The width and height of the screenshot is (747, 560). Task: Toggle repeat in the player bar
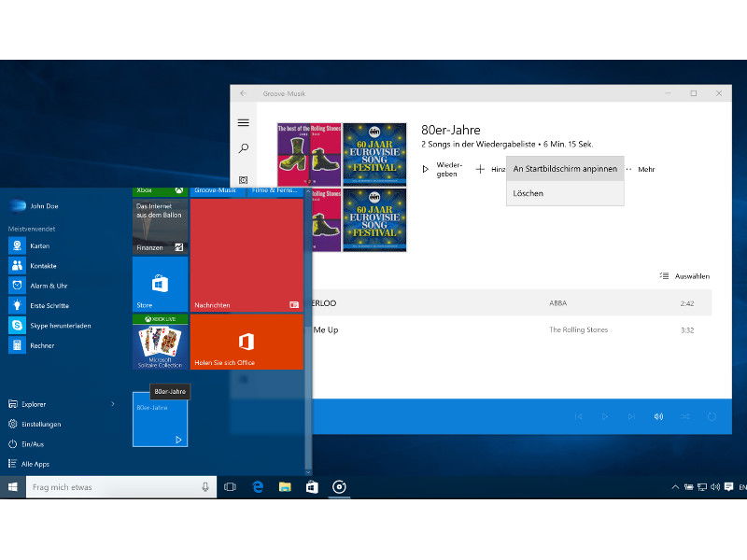(x=712, y=416)
